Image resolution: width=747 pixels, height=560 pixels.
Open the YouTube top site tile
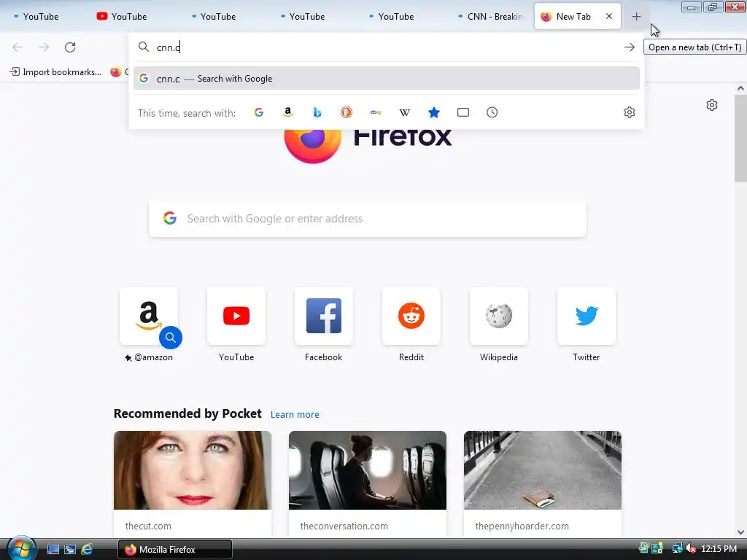click(x=236, y=316)
